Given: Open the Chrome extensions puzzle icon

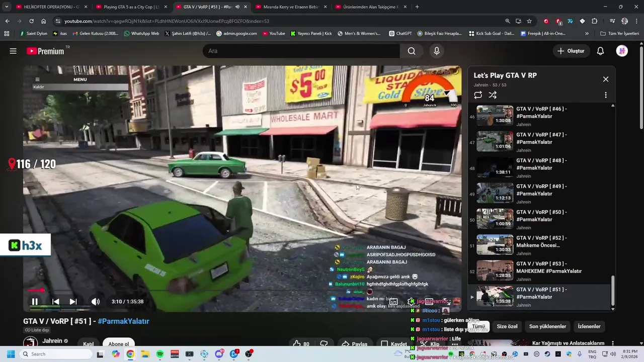Looking at the screenshot, I should [594, 21].
